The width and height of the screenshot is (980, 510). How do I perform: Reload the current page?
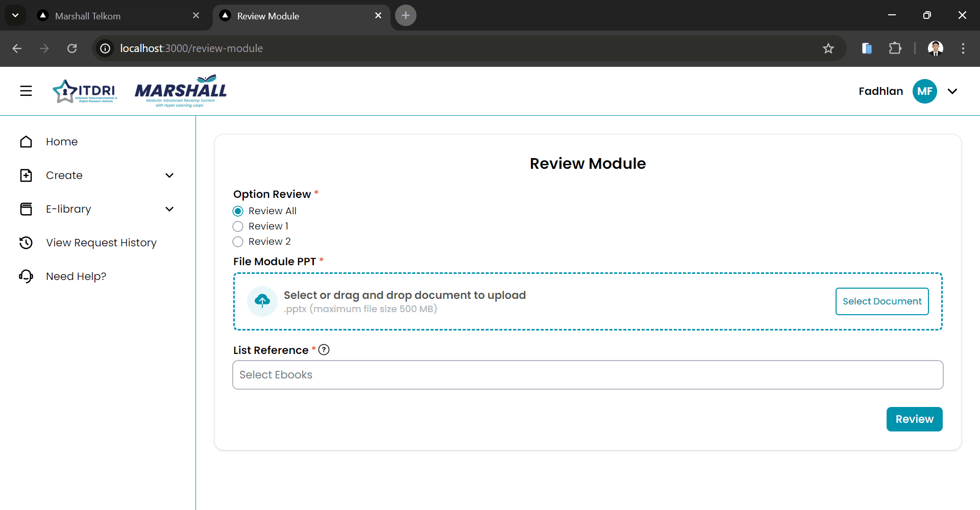pos(72,48)
